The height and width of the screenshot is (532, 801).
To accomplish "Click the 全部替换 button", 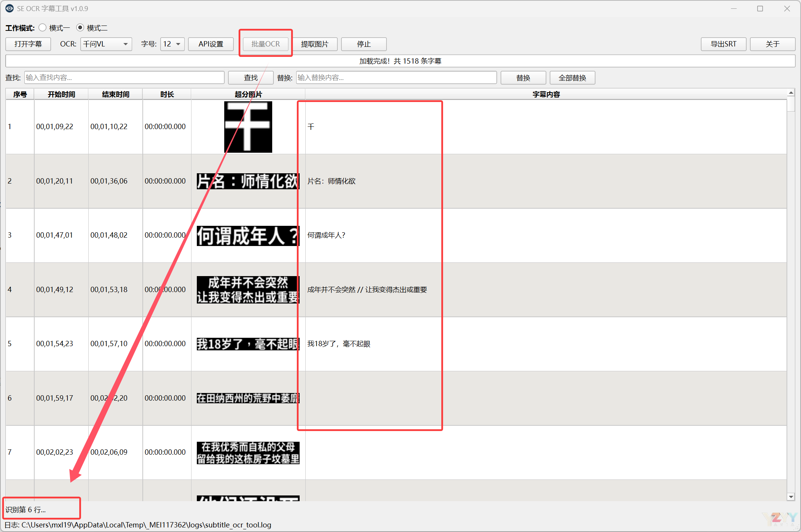I will (x=573, y=78).
